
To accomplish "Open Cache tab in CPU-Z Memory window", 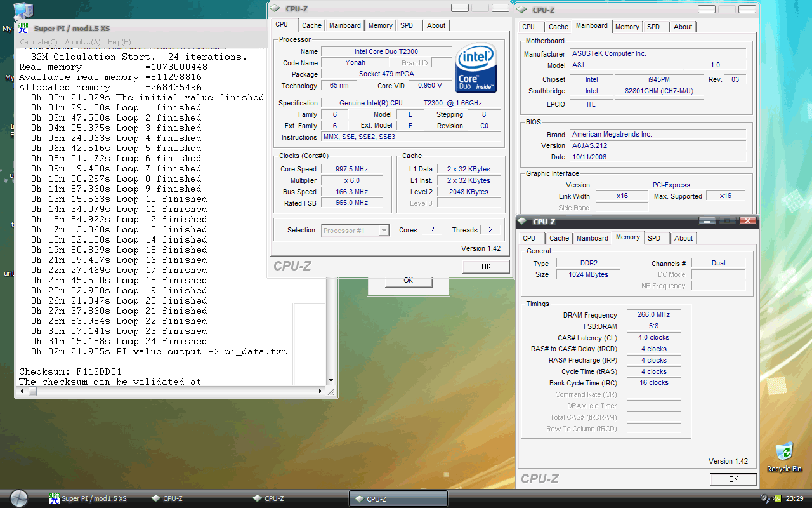I will (x=559, y=238).
